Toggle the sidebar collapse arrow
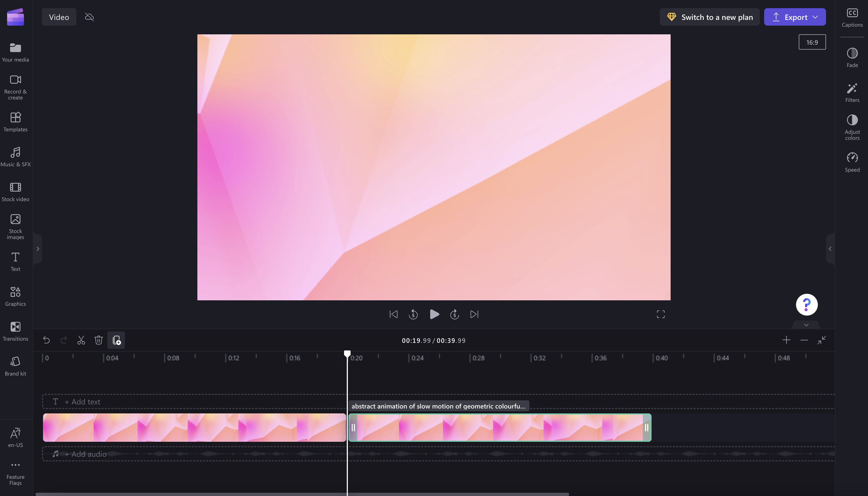 point(38,249)
